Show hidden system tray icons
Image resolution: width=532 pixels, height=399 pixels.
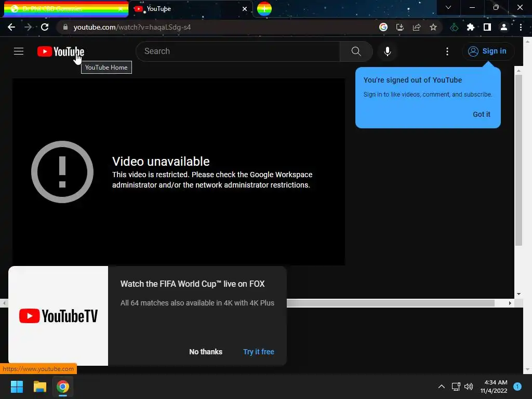(442, 387)
